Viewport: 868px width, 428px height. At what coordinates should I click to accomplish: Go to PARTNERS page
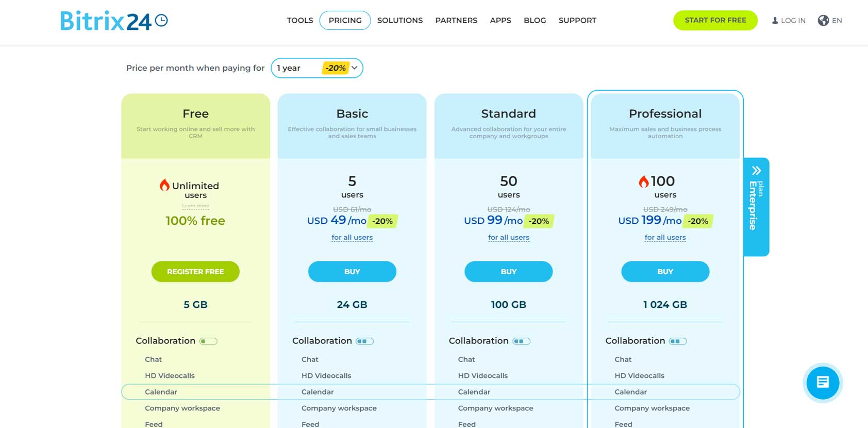coord(456,21)
